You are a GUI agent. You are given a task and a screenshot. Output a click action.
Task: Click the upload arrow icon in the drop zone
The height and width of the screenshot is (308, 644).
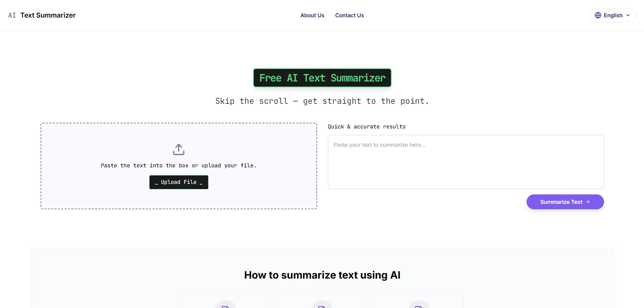point(178,149)
